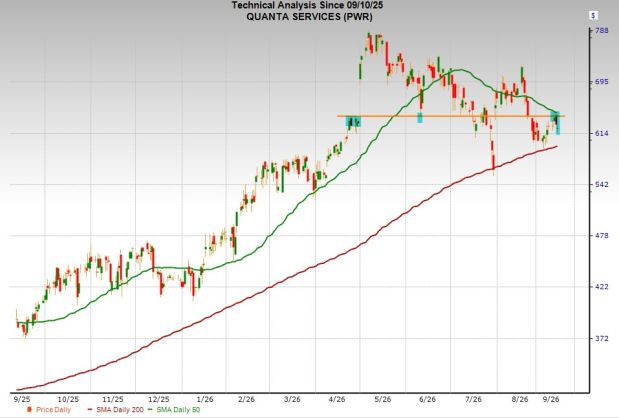Image resolution: width=619 pixels, height=418 pixels.
Task: Click the 4/26 date axis label
Action: click(x=337, y=399)
